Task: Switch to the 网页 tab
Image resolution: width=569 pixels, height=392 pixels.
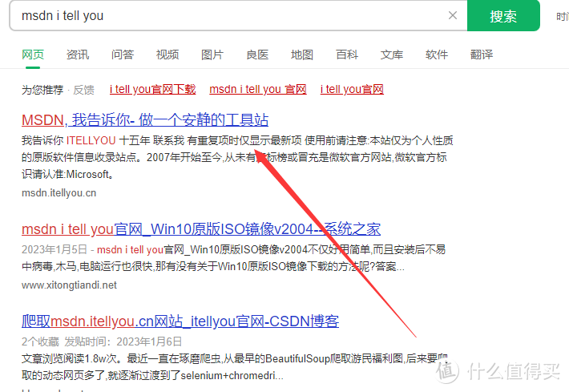Action: click(33, 55)
